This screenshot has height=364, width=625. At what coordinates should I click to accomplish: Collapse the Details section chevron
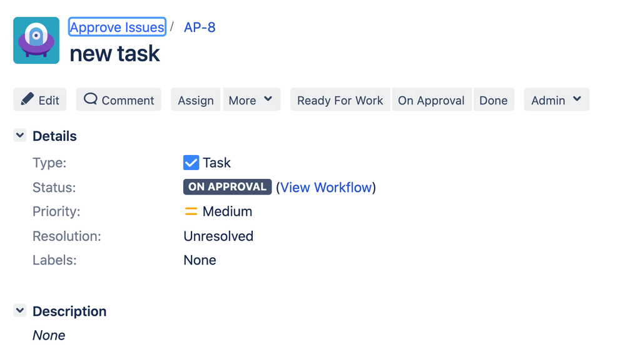(20, 135)
